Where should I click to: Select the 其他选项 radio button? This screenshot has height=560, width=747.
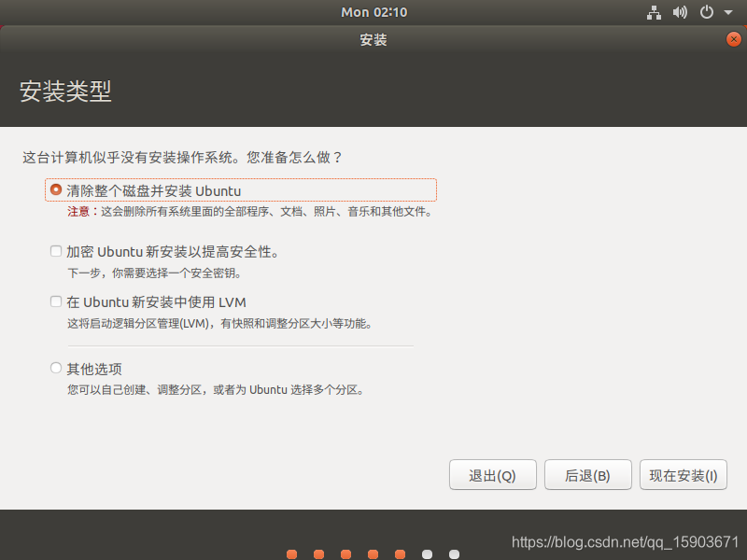click(56, 368)
